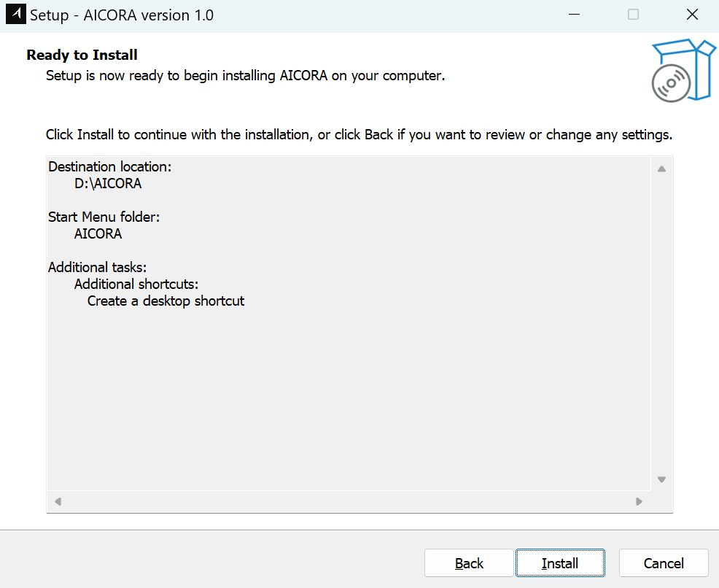
Task: Click the AICORA Start Menu folder entry
Action: click(x=98, y=234)
